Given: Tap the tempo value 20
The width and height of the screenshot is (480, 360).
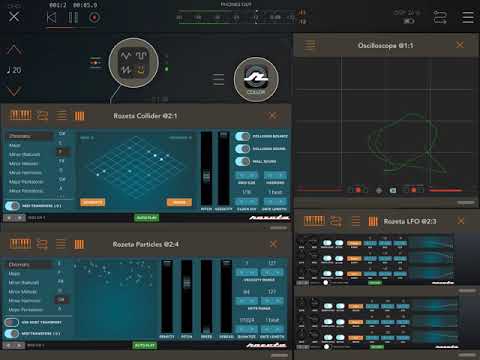Looking at the screenshot, I should [14, 70].
